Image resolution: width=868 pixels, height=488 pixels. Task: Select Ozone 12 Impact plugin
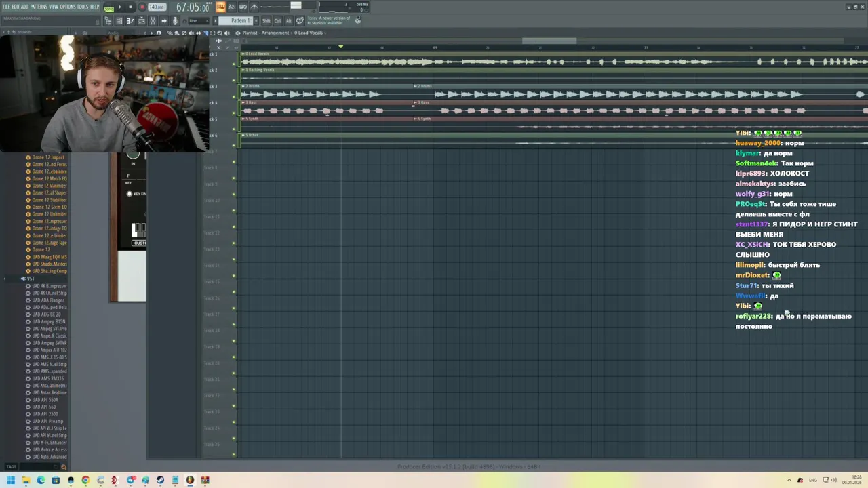click(48, 157)
